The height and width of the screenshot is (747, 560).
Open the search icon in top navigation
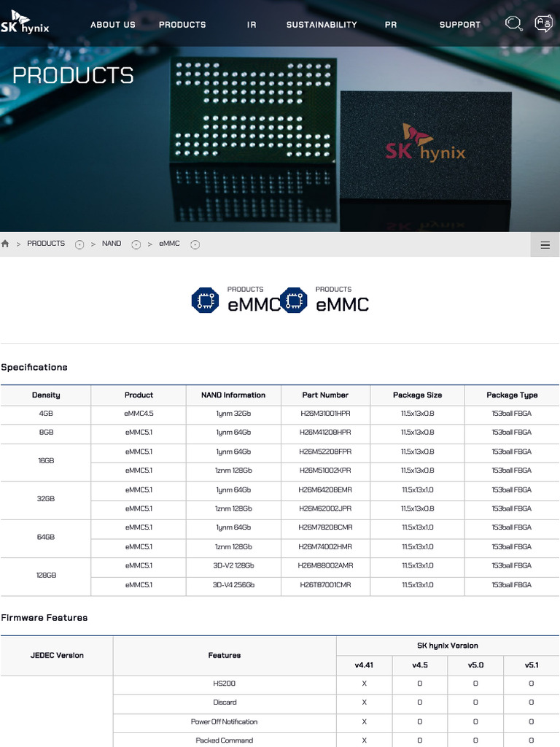tap(513, 23)
